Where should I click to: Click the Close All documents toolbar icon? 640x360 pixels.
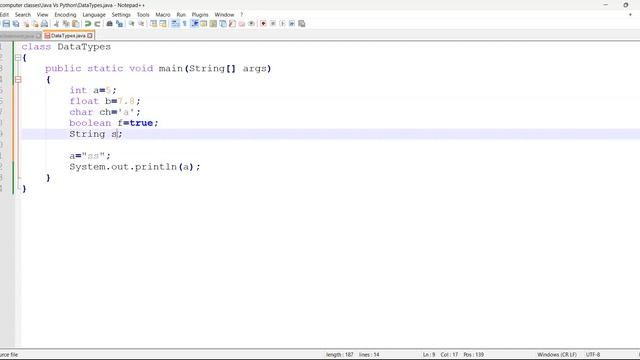click(x=35, y=24)
